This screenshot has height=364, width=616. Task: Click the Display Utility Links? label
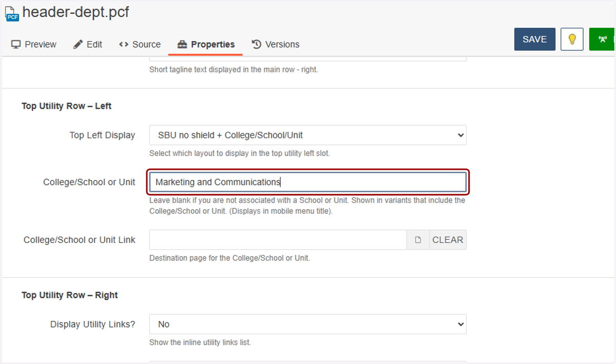tap(93, 324)
